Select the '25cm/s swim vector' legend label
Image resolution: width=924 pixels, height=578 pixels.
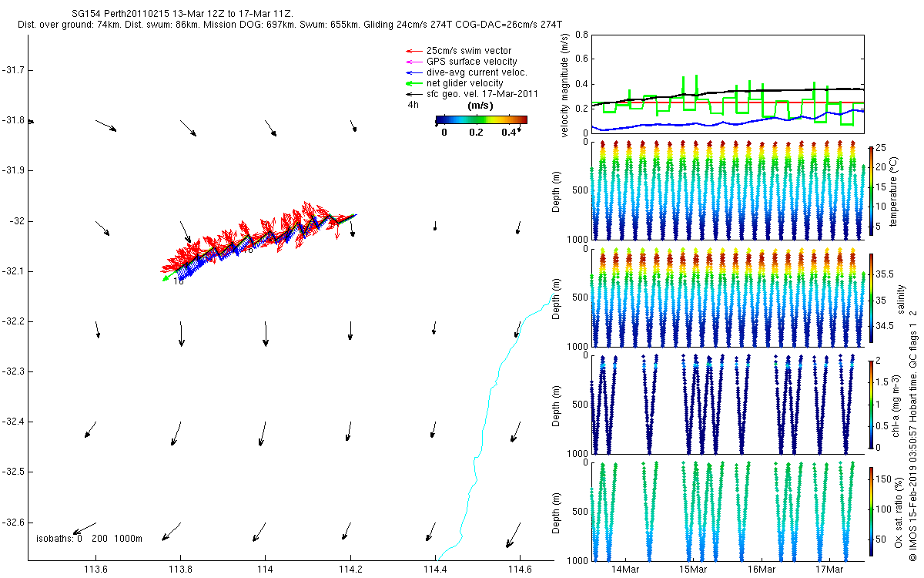click(x=467, y=51)
